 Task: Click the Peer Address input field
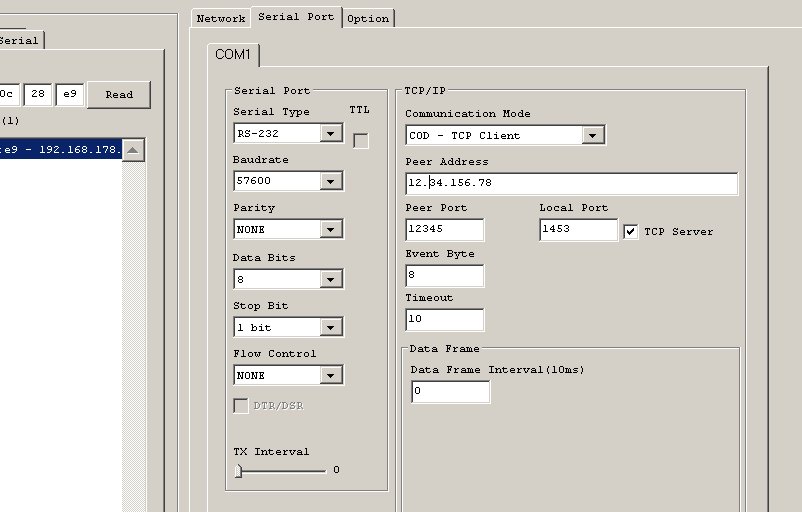pyautogui.click(x=571, y=183)
